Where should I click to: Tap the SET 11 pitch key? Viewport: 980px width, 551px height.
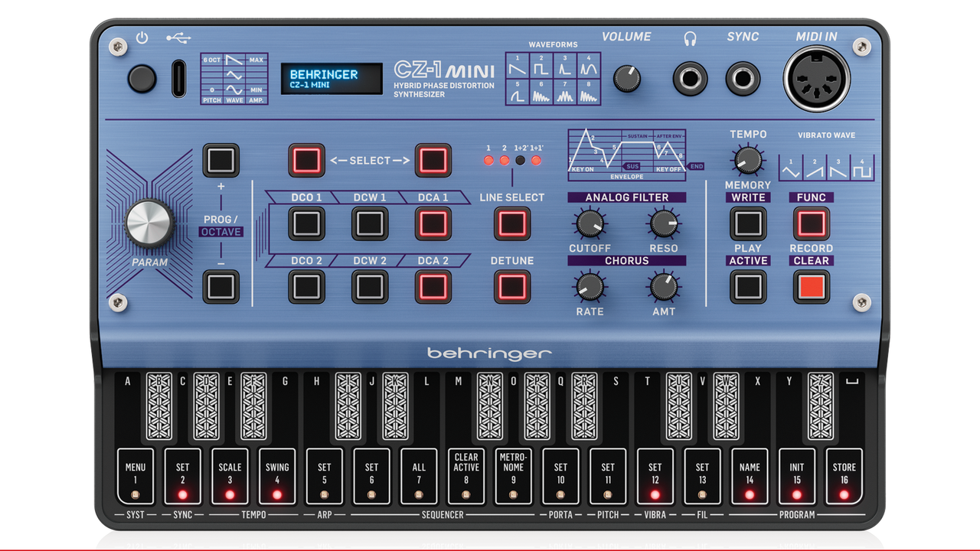pos(608,476)
